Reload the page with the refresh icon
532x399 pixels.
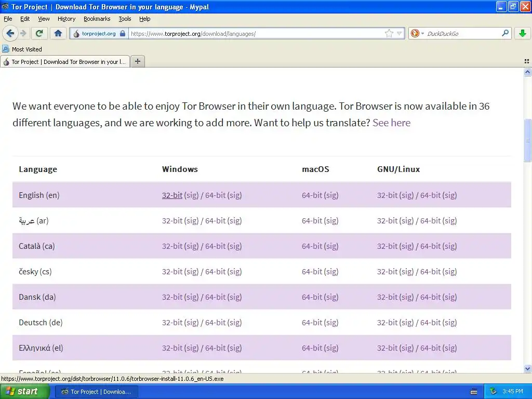pos(39,33)
